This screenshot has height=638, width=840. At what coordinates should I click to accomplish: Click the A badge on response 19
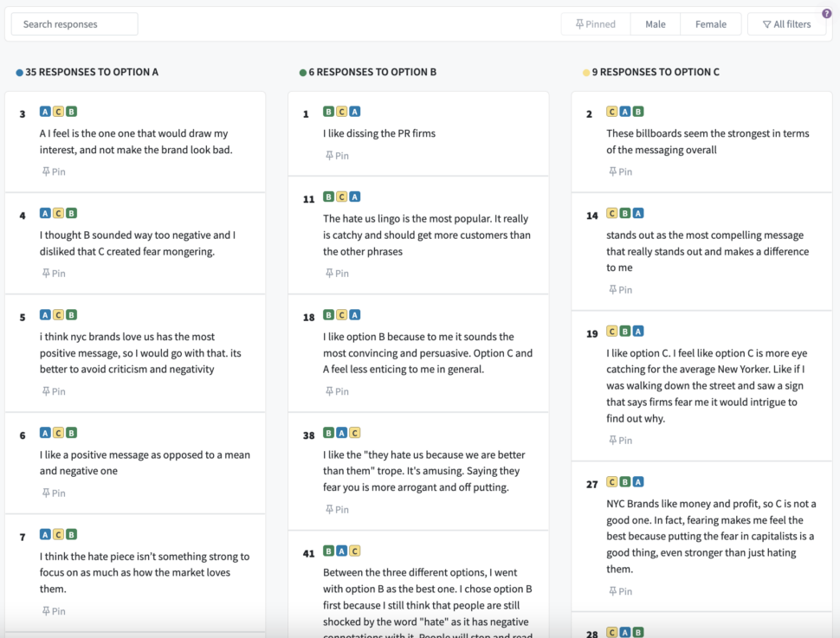(637, 331)
